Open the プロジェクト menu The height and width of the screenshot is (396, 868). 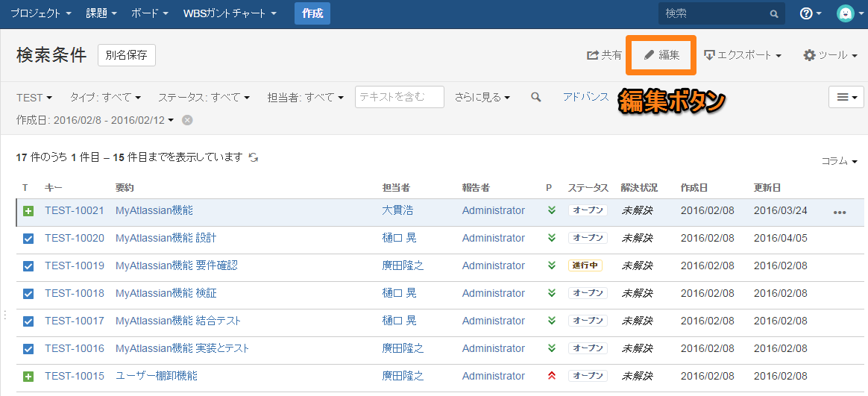coord(41,14)
